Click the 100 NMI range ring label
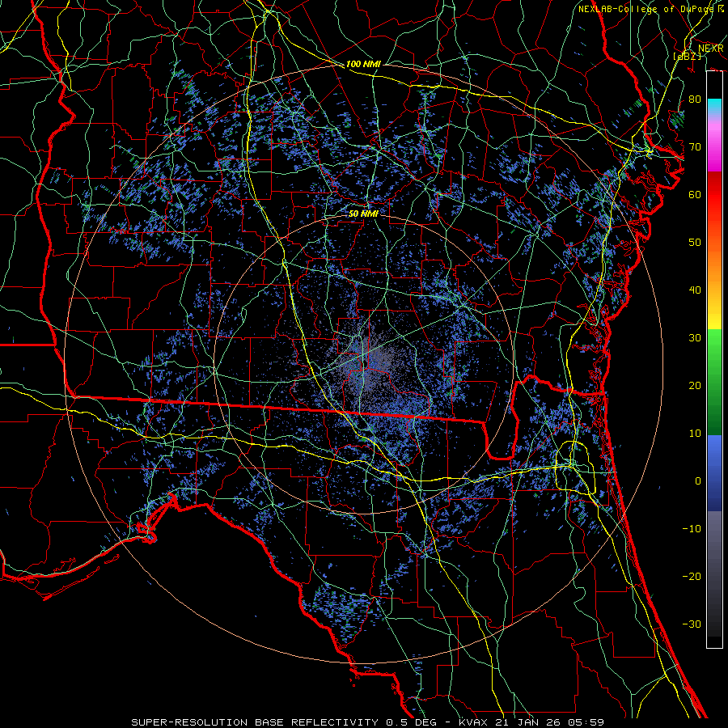The width and height of the screenshot is (728, 728). (x=363, y=64)
